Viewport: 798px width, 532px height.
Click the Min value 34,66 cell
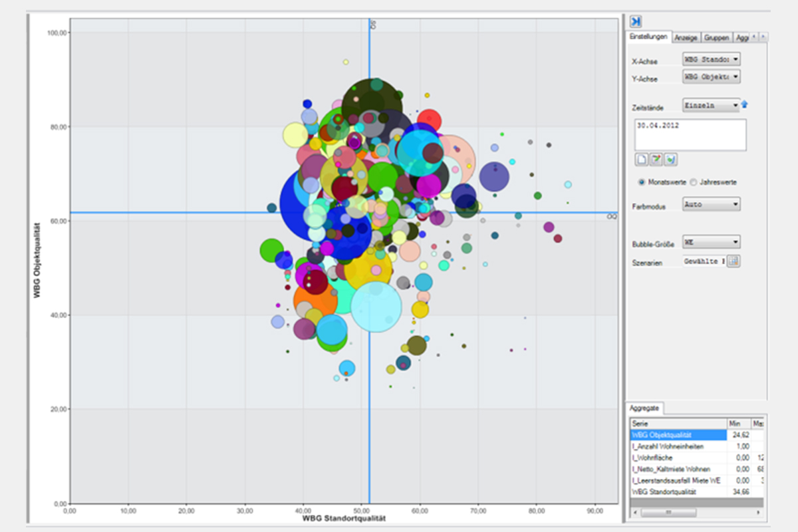pos(738,491)
